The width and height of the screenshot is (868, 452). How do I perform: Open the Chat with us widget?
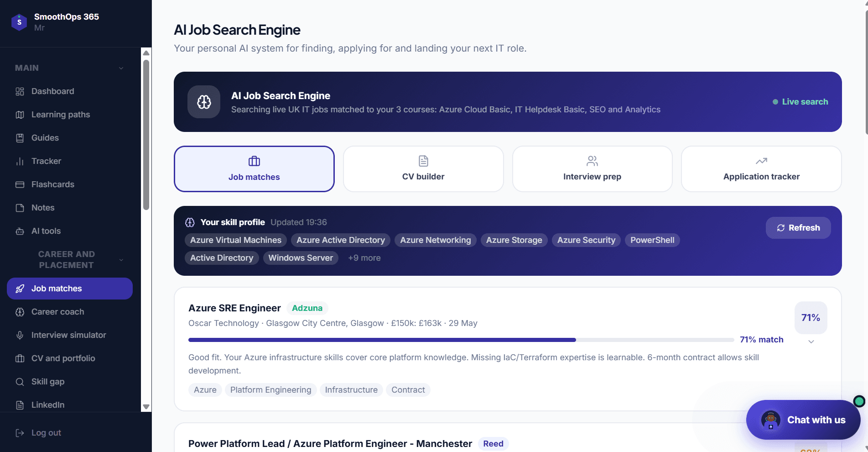pyautogui.click(x=803, y=420)
